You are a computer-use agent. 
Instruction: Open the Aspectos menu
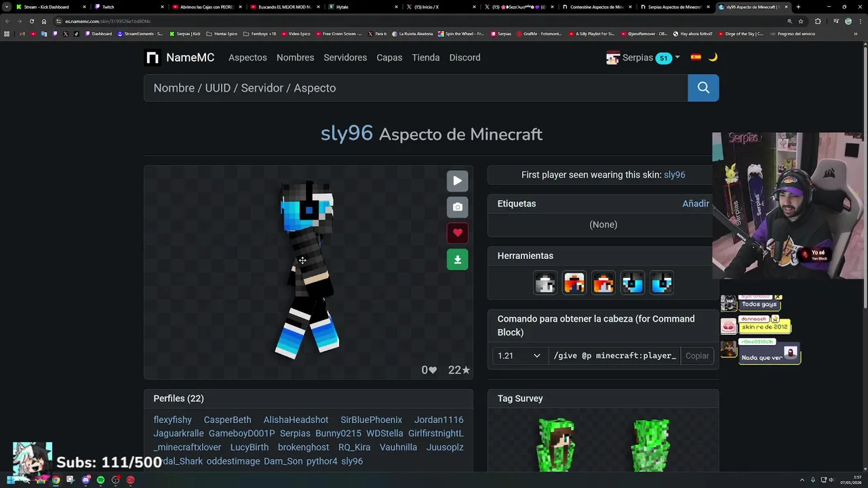[x=248, y=58]
